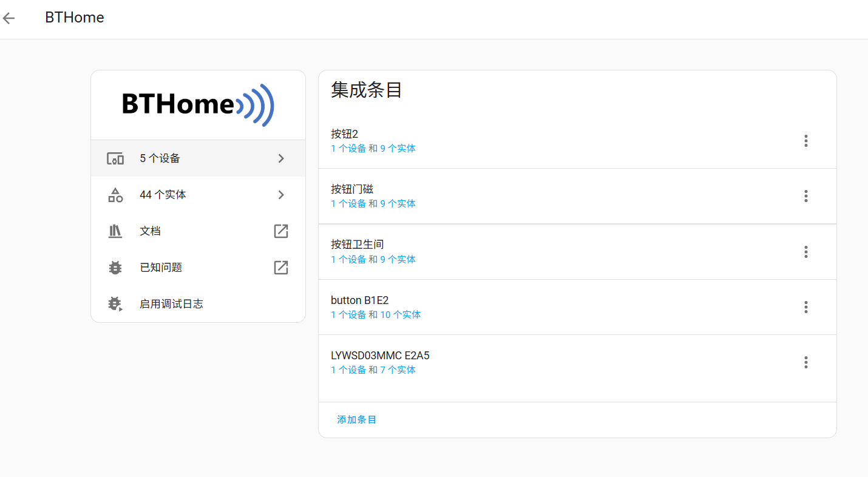The image size is (868, 477).
Task: Open external link icon for 已知问题
Action: pos(281,268)
